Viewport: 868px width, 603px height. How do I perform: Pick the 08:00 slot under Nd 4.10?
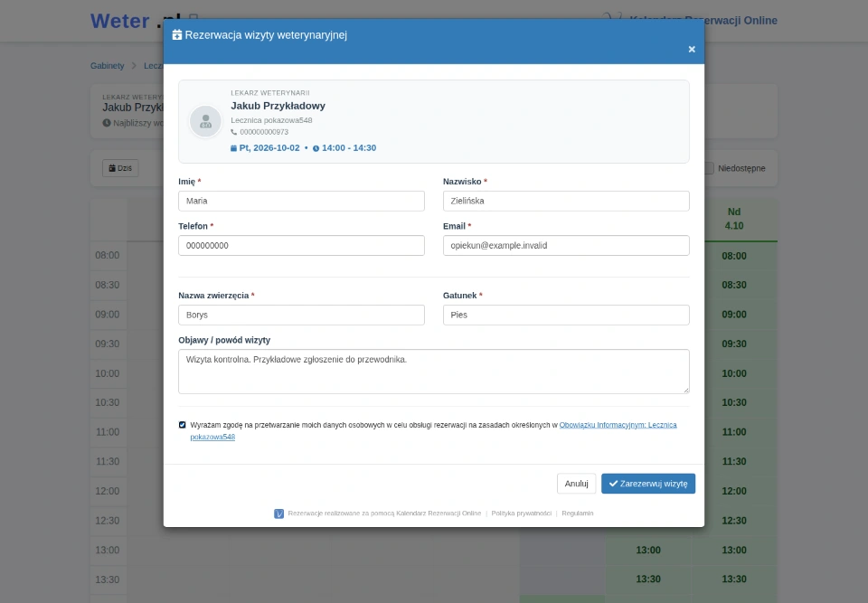tap(734, 256)
